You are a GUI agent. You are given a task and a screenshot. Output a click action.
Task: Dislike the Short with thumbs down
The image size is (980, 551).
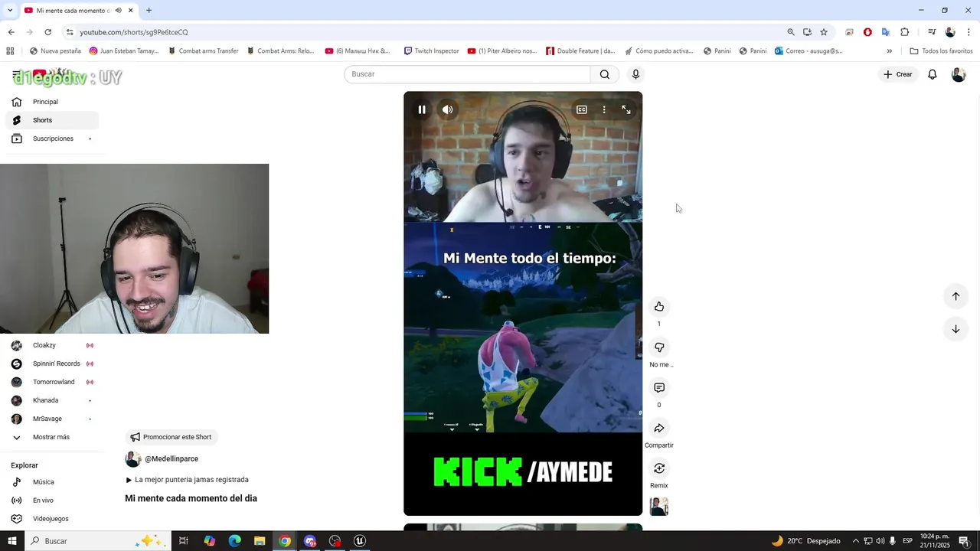tap(659, 347)
